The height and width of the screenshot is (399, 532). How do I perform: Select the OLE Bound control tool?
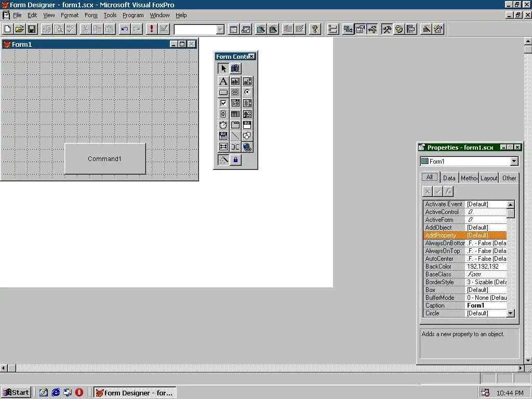pyautogui.click(x=223, y=136)
